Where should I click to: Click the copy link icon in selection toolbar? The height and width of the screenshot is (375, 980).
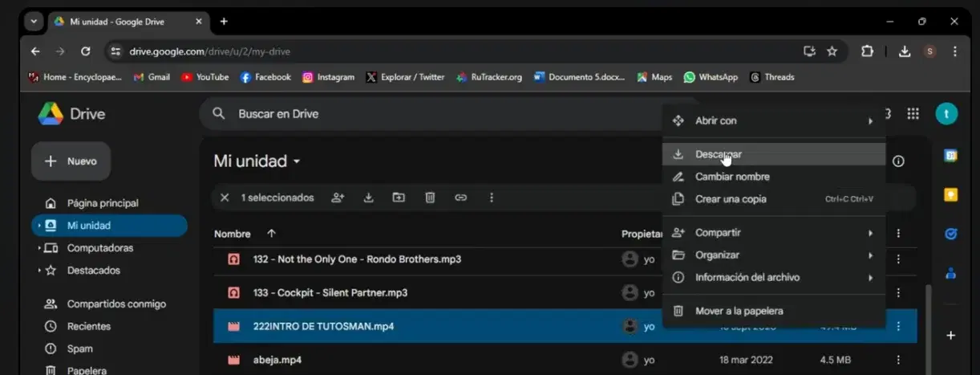click(460, 198)
